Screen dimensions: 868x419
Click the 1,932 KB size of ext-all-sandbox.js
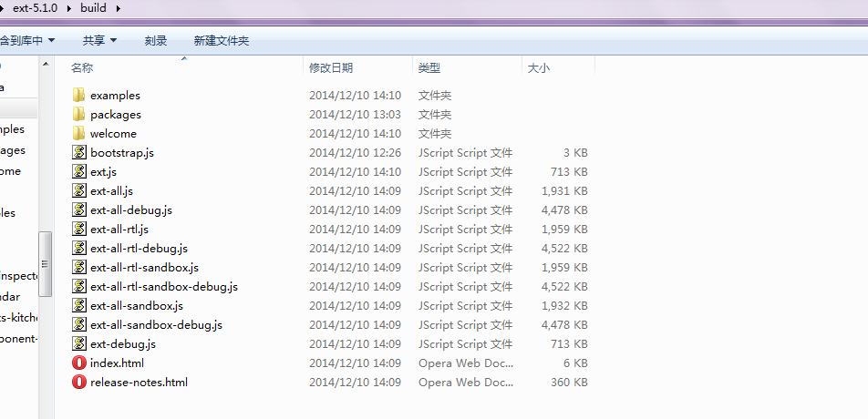(x=564, y=306)
